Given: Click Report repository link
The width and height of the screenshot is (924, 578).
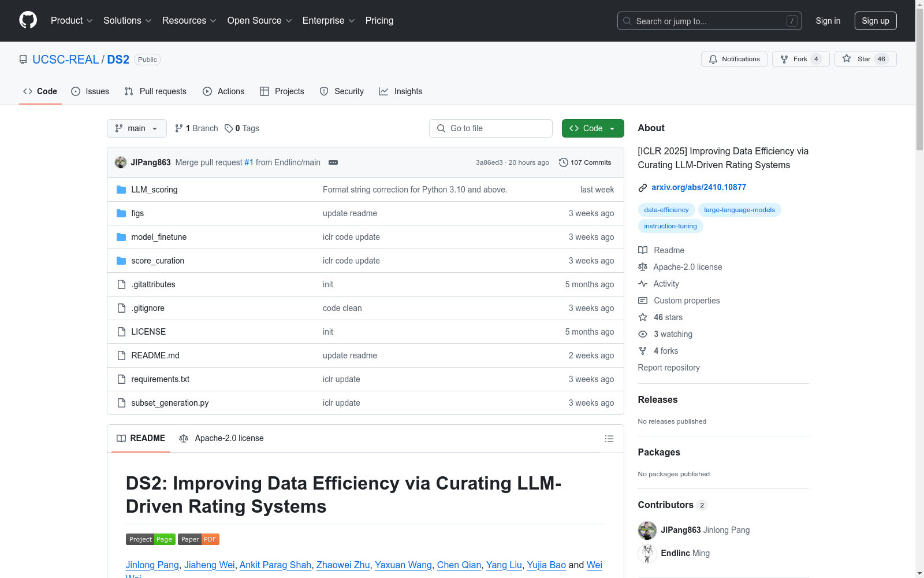Looking at the screenshot, I should [x=669, y=368].
